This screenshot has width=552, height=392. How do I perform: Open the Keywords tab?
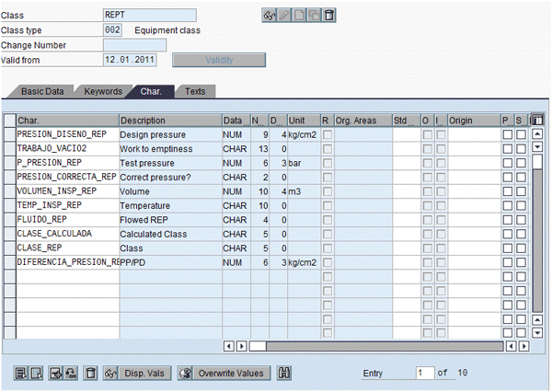coord(102,92)
